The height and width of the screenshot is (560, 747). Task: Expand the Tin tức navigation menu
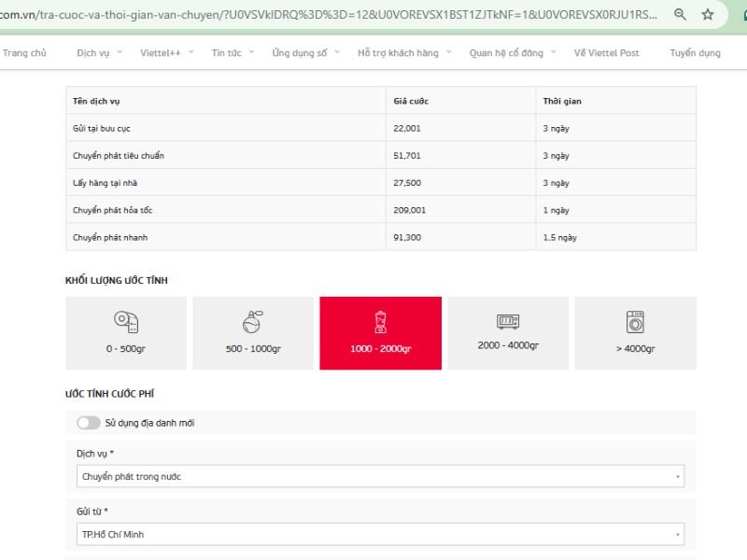click(x=233, y=53)
